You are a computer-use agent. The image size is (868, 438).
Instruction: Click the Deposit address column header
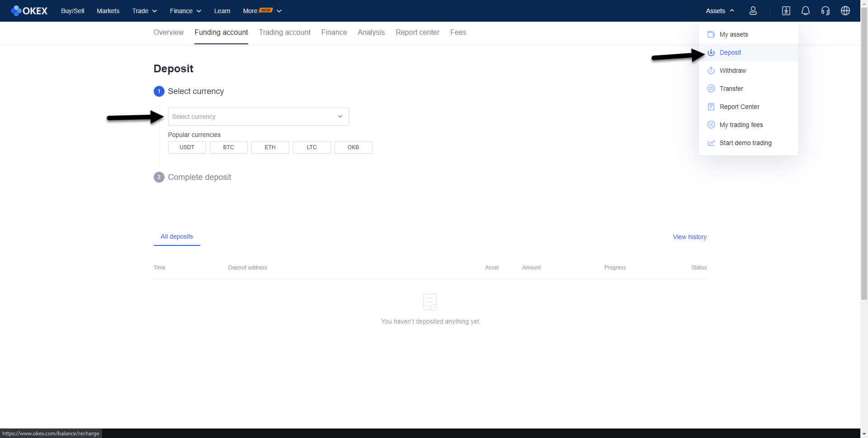tap(248, 268)
